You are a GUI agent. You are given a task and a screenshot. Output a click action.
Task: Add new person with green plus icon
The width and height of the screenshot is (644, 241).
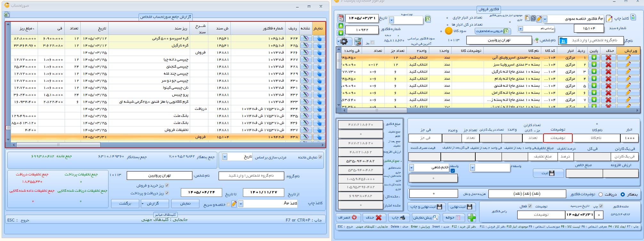pos(536,40)
